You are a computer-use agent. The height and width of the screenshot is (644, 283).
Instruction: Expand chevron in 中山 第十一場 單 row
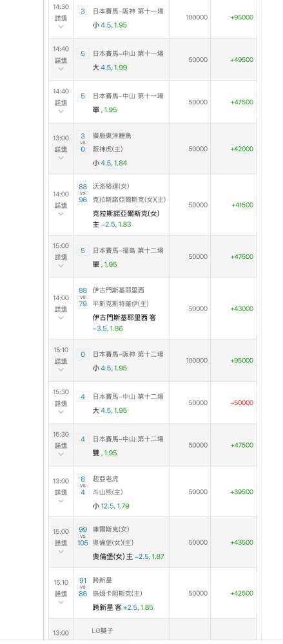click(x=61, y=111)
